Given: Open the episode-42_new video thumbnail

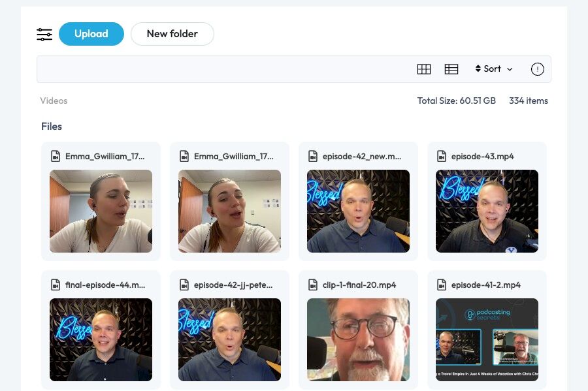Looking at the screenshot, I should click(358, 211).
